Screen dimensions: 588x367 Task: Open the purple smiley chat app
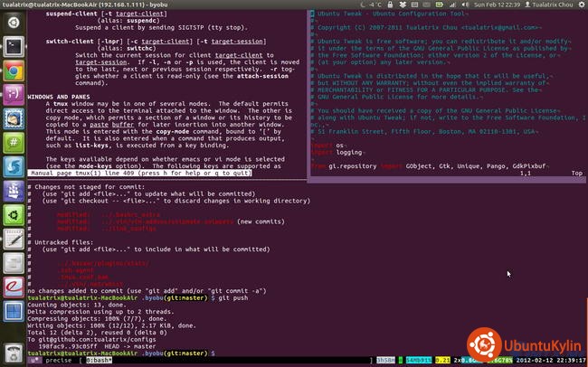coord(14,95)
